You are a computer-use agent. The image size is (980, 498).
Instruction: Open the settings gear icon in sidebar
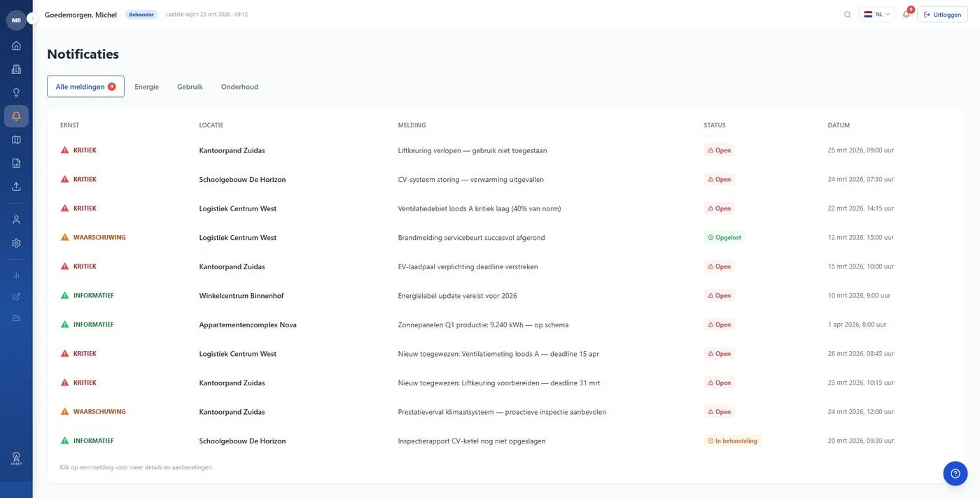pos(16,243)
